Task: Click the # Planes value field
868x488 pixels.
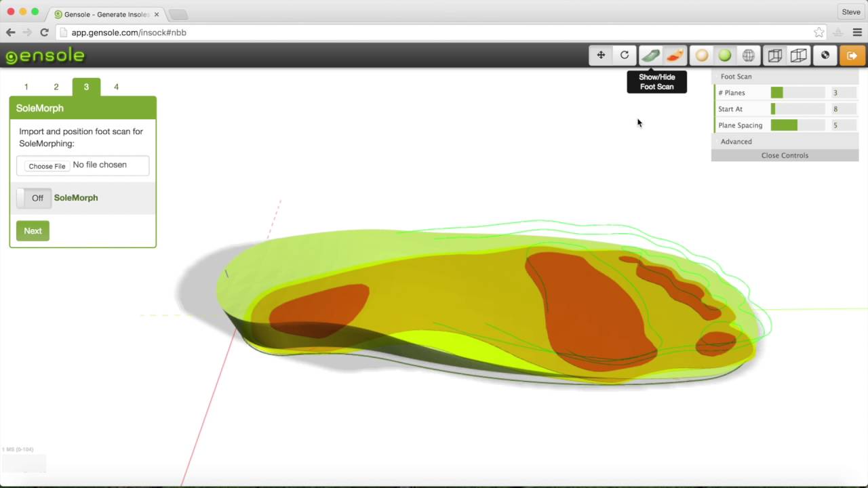Action: tap(844, 93)
